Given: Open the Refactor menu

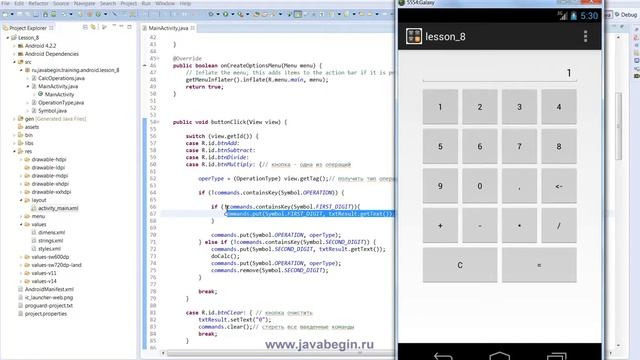Looking at the screenshot, I should (x=38, y=3).
